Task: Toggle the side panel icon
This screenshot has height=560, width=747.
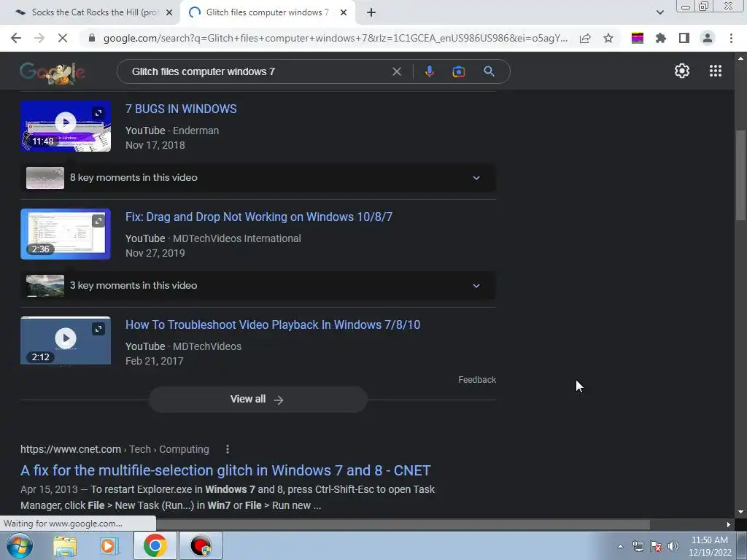Action: pyautogui.click(x=684, y=38)
